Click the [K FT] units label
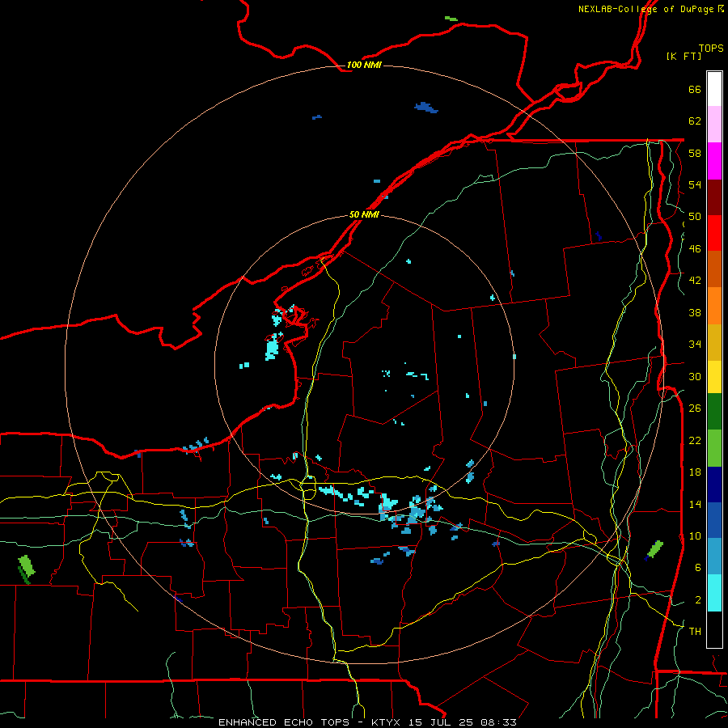The image size is (728, 728). pyautogui.click(x=684, y=56)
